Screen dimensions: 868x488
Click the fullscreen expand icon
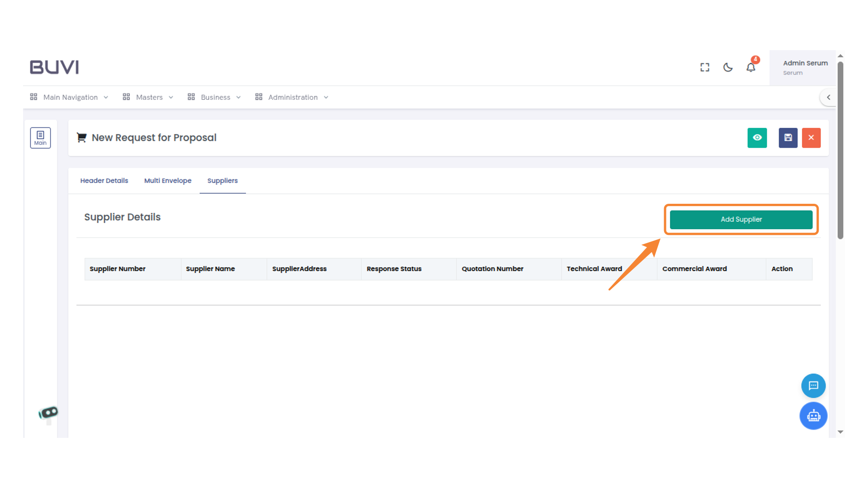(705, 67)
